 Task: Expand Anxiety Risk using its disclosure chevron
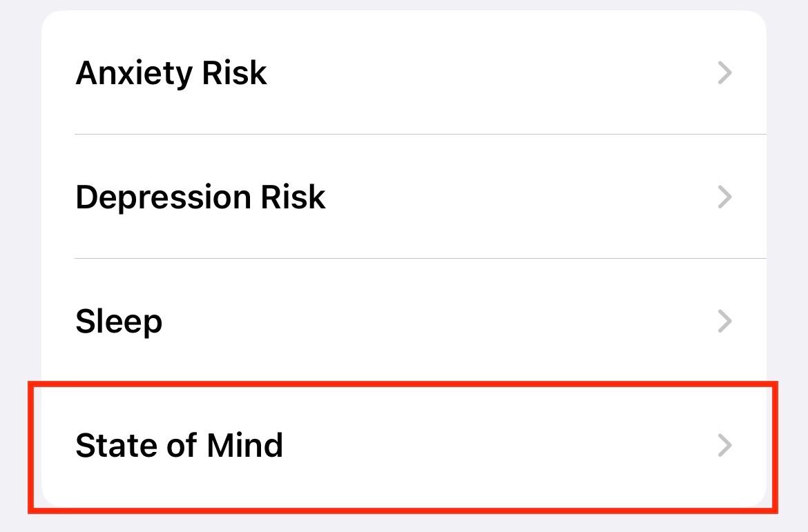[724, 72]
